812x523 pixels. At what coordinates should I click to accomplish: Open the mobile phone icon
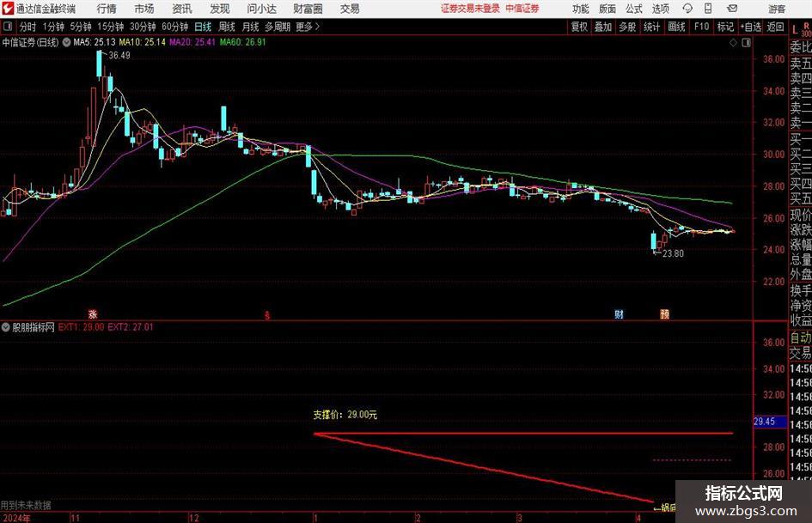[708, 9]
